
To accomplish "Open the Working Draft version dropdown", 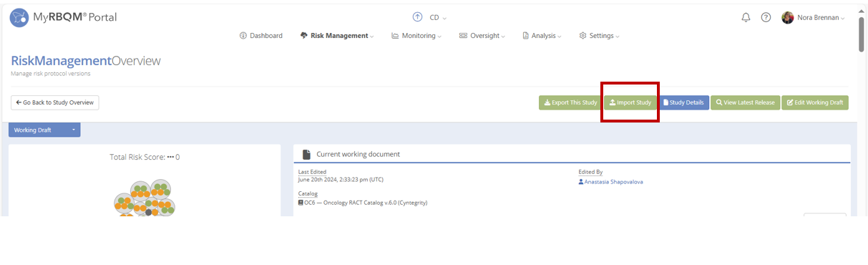I will point(44,130).
